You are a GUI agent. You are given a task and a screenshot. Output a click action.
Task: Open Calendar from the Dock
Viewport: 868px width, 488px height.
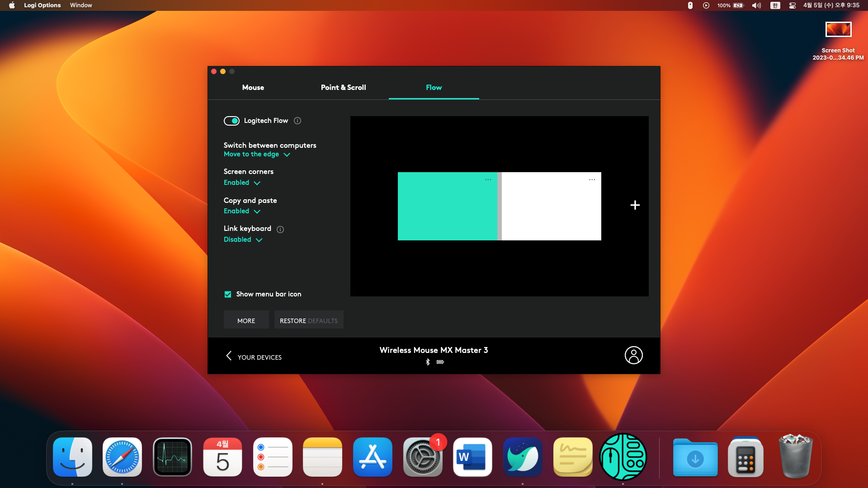222,457
